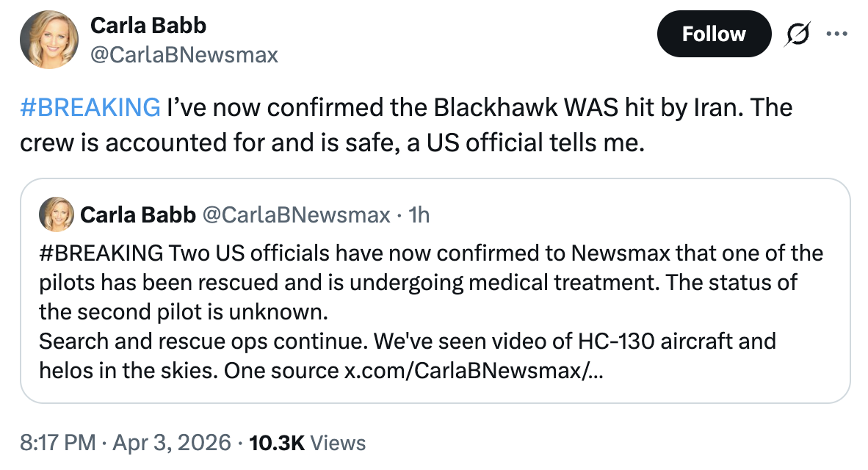The image size is (868, 470).
Task: Click @CarlaBNewsmax handle in the quoted post
Action: point(295,214)
